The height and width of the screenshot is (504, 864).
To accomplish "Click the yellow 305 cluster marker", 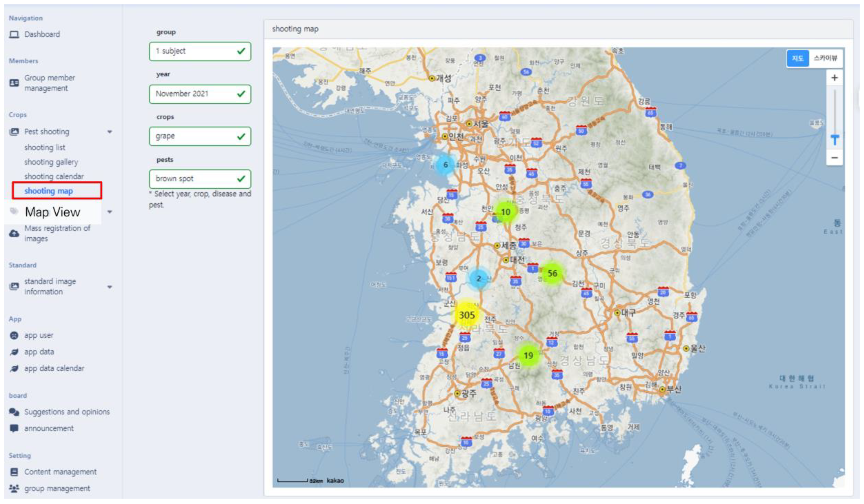I will point(467,315).
